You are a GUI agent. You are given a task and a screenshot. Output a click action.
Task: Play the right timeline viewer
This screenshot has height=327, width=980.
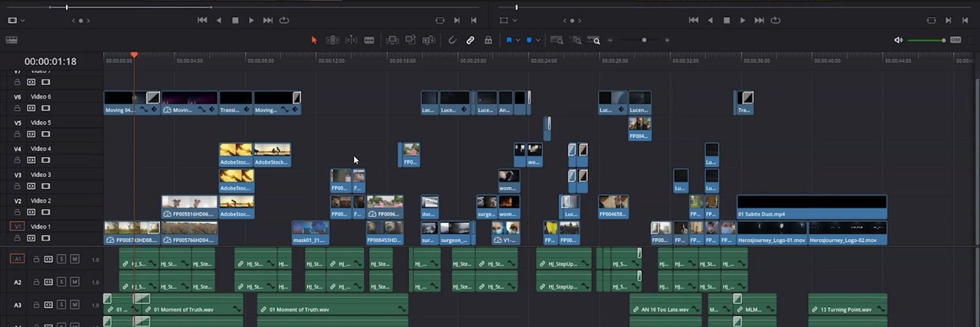[743, 20]
